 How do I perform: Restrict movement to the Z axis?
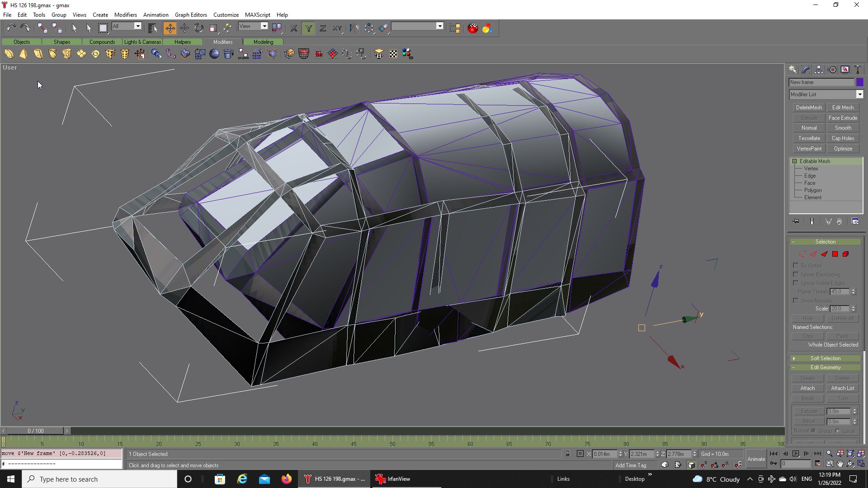coord(322,28)
